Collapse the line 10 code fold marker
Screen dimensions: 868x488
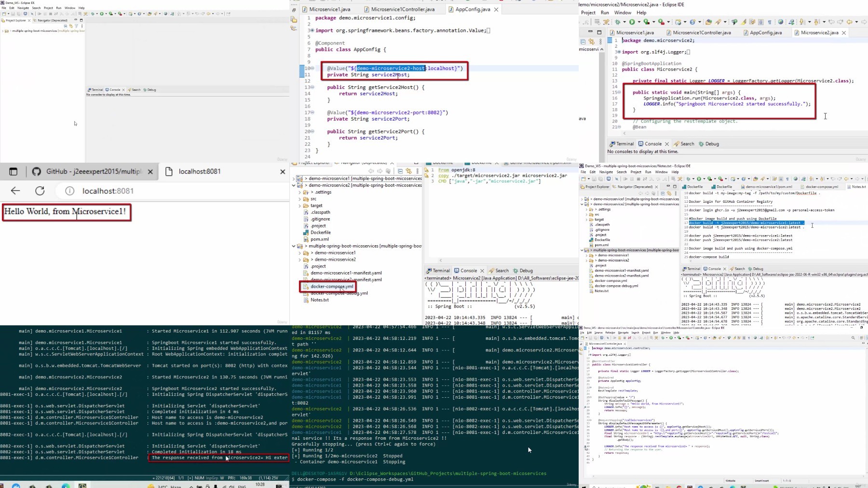pyautogui.click(x=312, y=68)
